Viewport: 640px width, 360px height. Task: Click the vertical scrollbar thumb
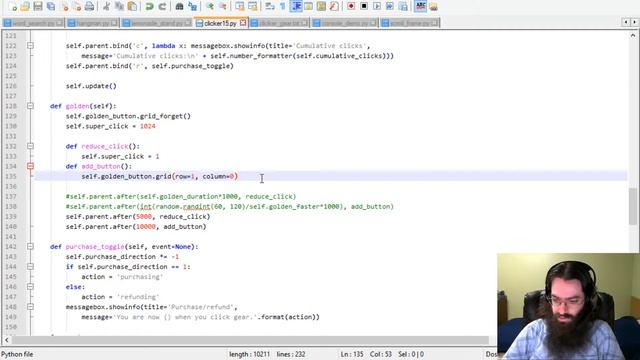pos(633,206)
